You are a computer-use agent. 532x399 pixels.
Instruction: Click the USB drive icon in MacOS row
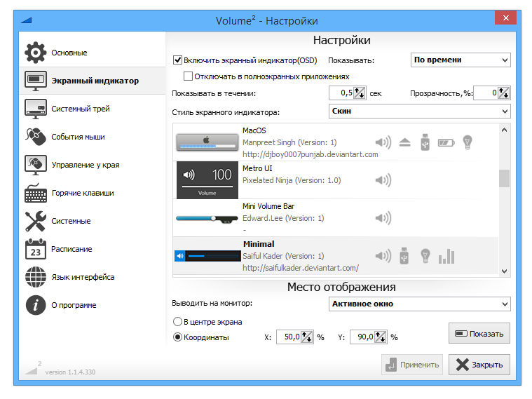425,142
